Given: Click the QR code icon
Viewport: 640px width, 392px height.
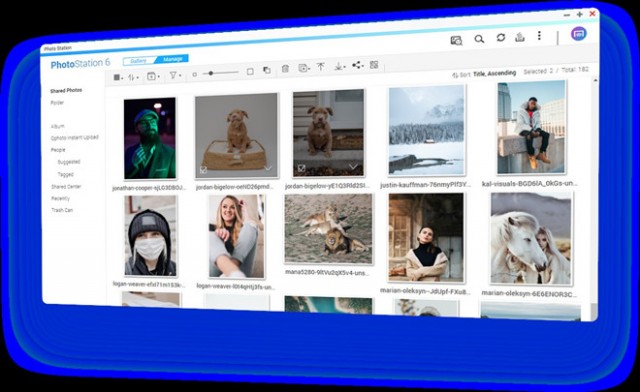Looking at the screenshot, I should [x=374, y=65].
